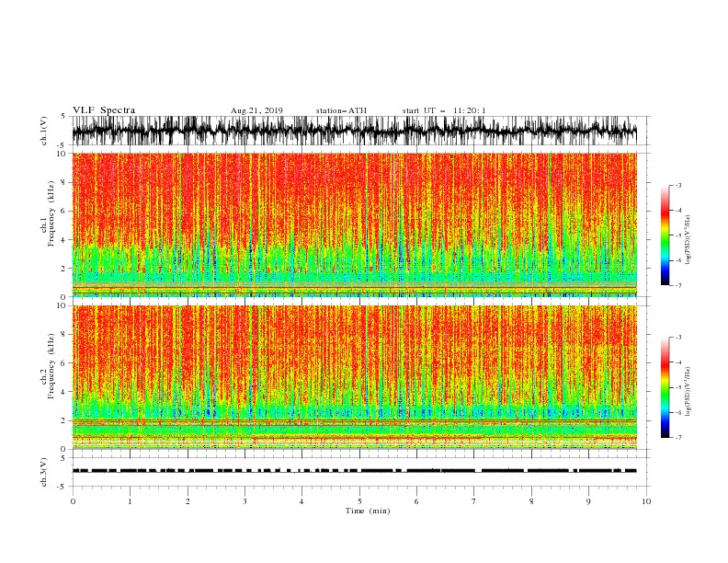
Task: Click the "station=ATH" label
Action: click(x=341, y=110)
